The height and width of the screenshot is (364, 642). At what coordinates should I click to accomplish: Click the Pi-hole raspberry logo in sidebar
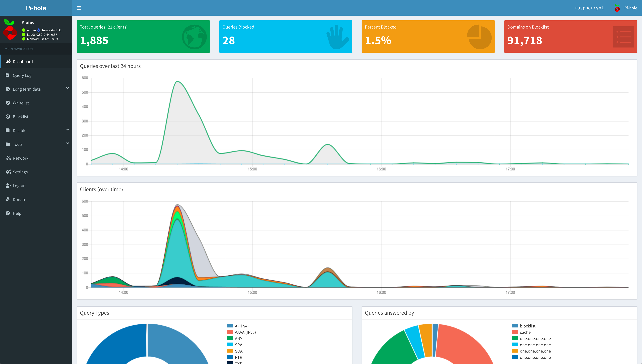click(x=10, y=29)
